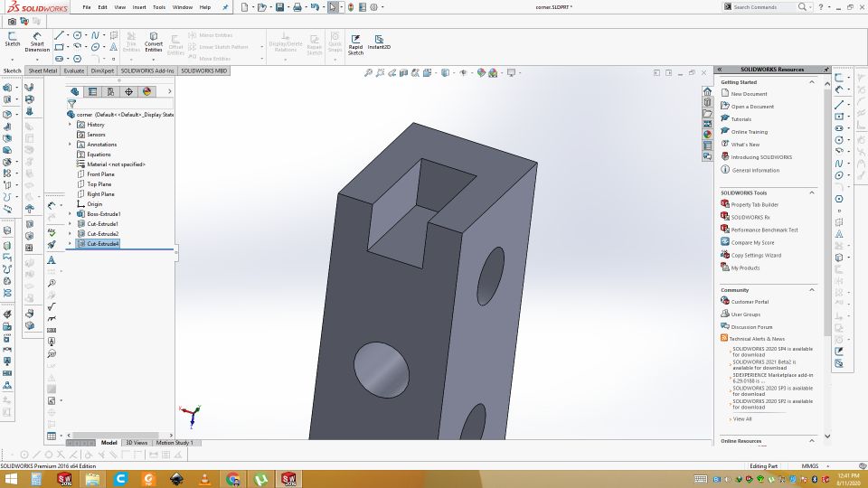868x488 pixels.
Task: Open the Tools menu
Action: (159, 7)
